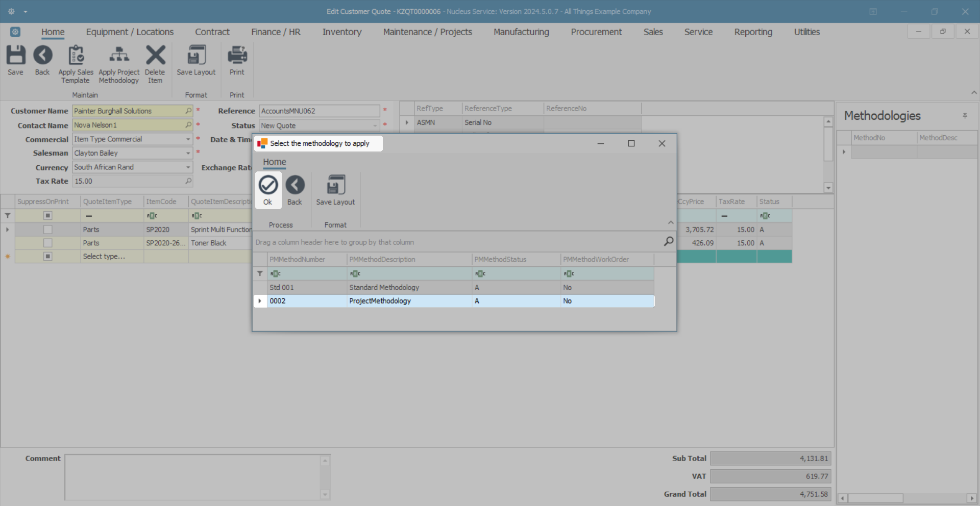Collapse the main ribbon
Viewport: 980px width, 506px height.
(x=974, y=92)
